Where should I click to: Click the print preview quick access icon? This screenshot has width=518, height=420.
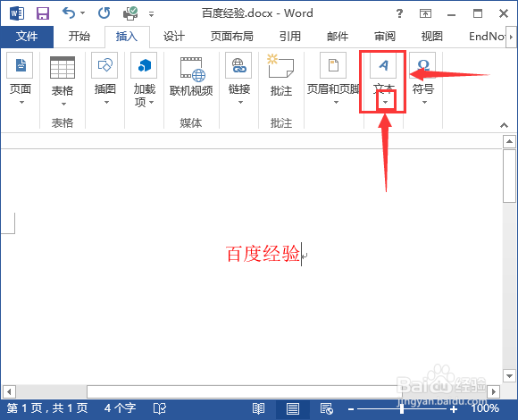point(130,13)
